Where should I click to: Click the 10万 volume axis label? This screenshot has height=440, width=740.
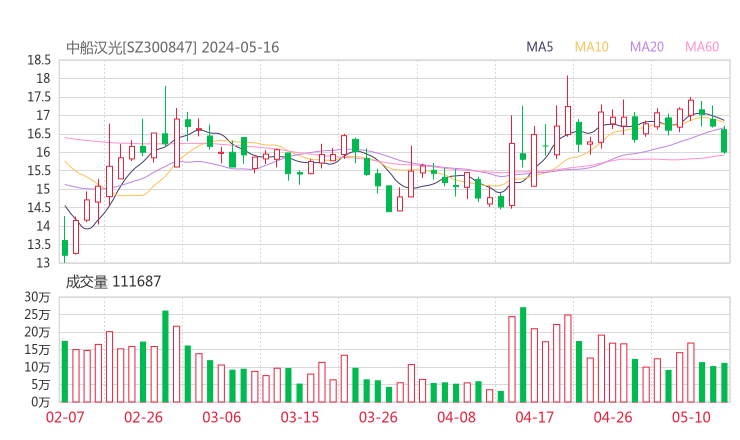[x=37, y=367]
